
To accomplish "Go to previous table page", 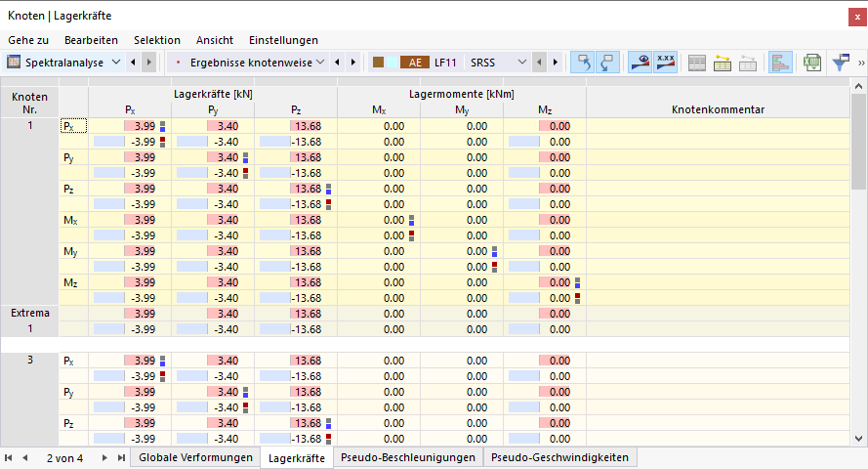I will [x=25, y=457].
